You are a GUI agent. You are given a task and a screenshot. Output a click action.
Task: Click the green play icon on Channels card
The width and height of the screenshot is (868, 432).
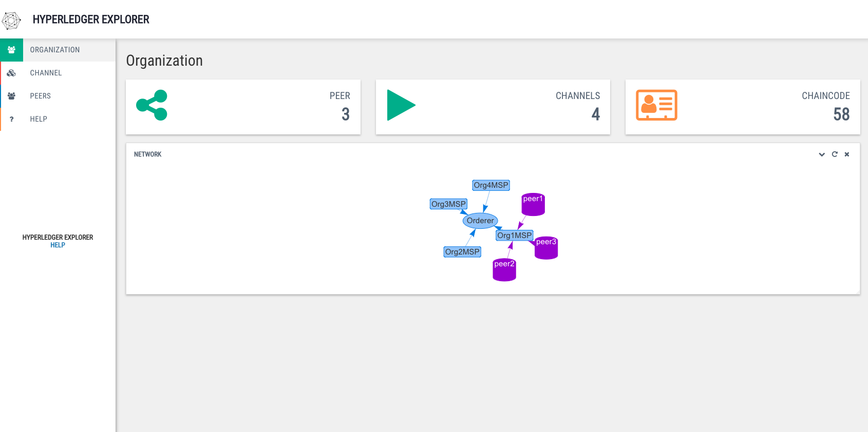coord(401,105)
